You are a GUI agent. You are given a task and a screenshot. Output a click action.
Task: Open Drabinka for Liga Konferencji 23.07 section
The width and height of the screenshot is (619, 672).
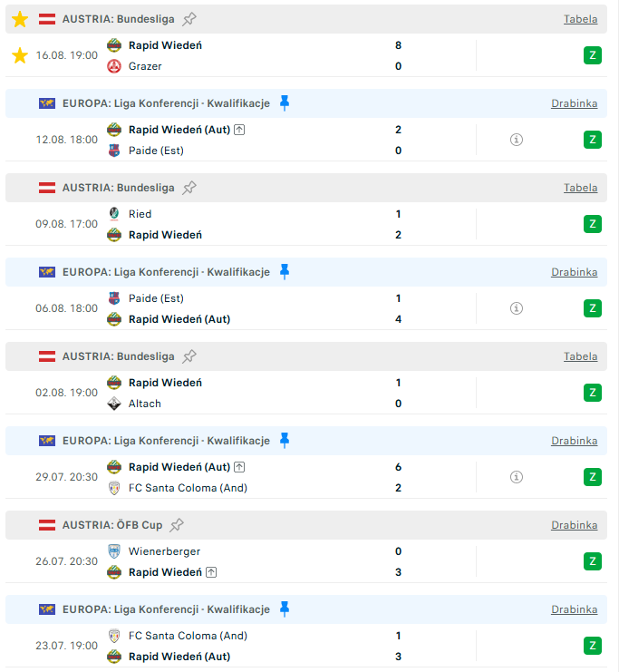click(574, 609)
